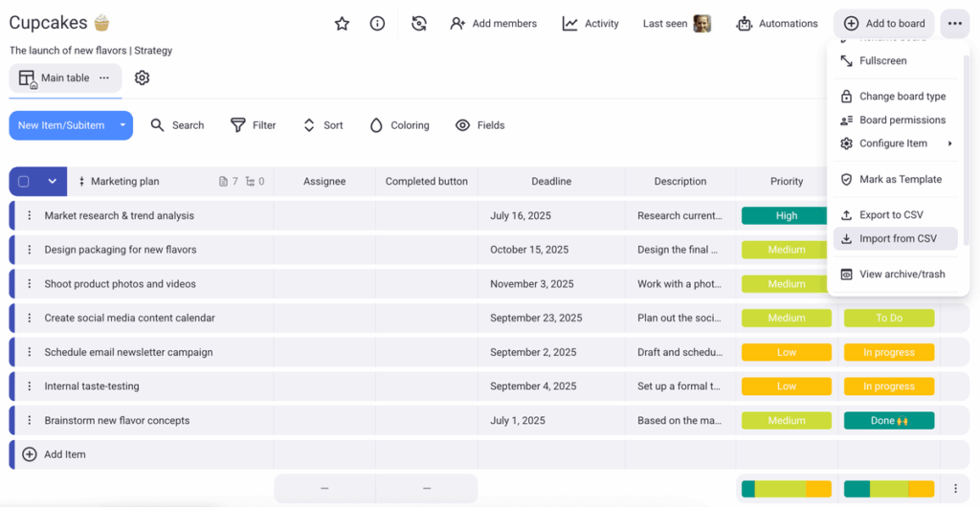
Task: Open the board info icon
Action: [377, 24]
